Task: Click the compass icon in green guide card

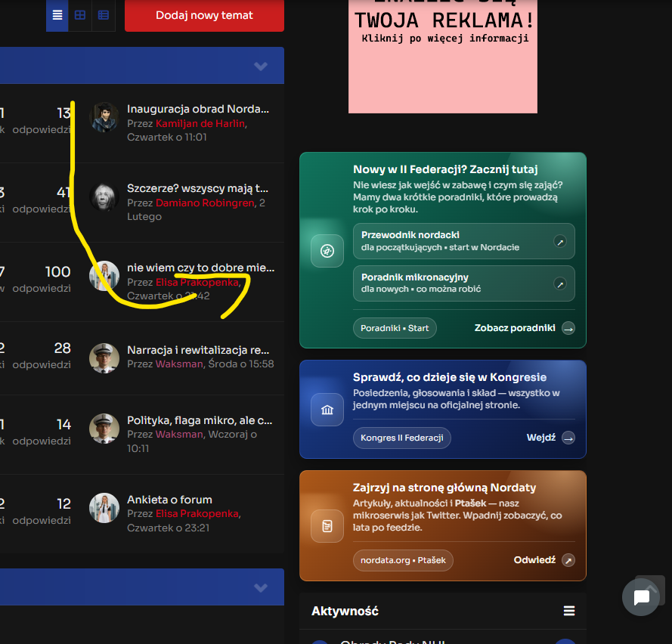Action: pos(327,251)
